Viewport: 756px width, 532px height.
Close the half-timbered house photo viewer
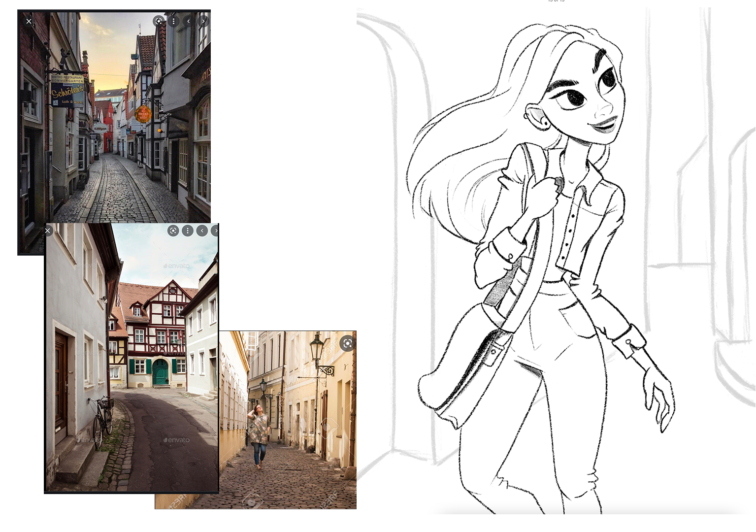(48, 231)
